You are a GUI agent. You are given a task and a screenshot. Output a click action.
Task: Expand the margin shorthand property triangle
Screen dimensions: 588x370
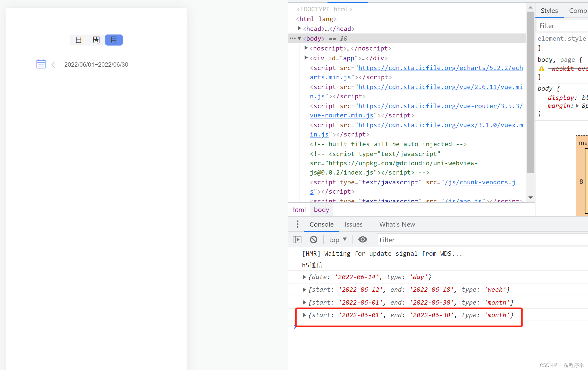click(x=577, y=106)
